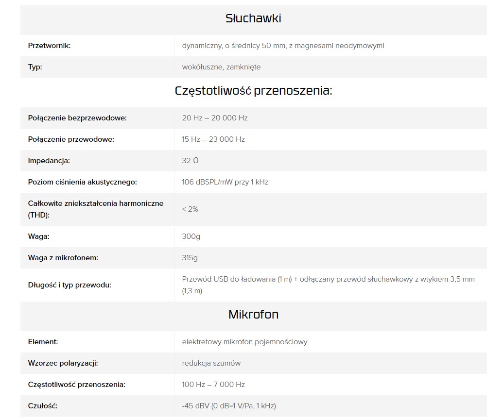
Task: Click the 300g weight value
Action: click(x=191, y=236)
